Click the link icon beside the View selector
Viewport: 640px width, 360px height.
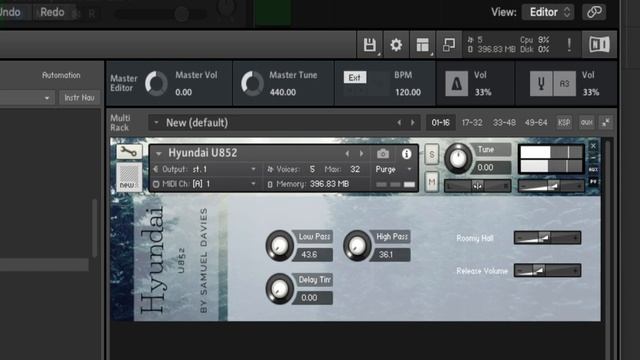(594, 12)
